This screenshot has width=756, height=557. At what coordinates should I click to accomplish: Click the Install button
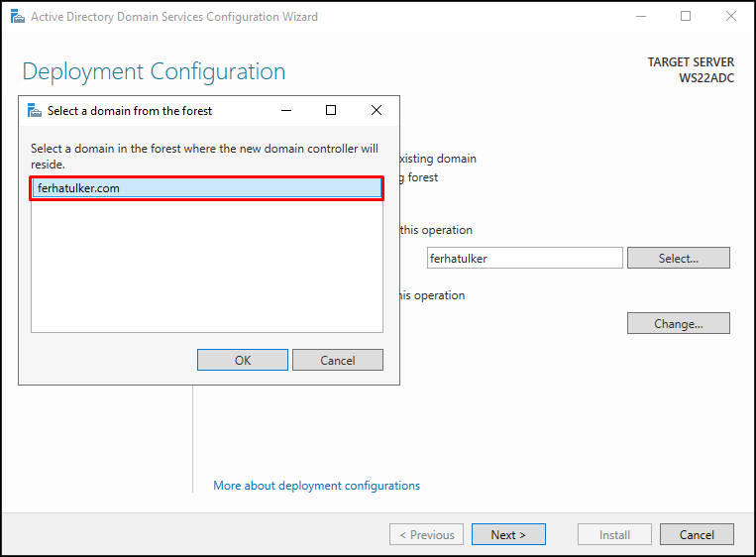pyautogui.click(x=614, y=535)
